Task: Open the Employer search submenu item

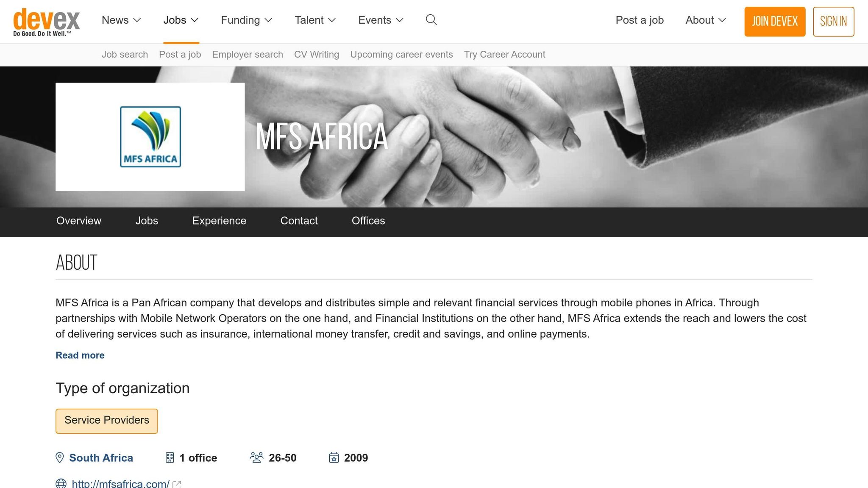Action: pyautogui.click(x=248, y=54)
